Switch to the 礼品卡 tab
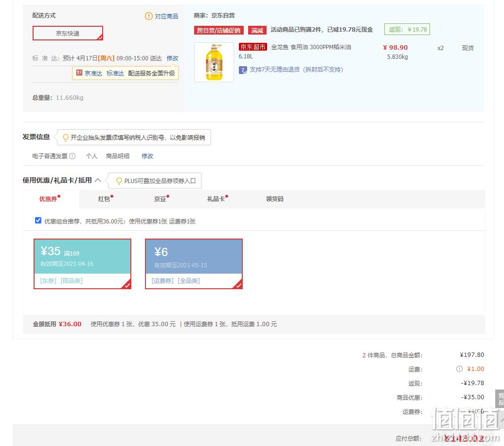This screenshot has width=504, height=446. 216,199
